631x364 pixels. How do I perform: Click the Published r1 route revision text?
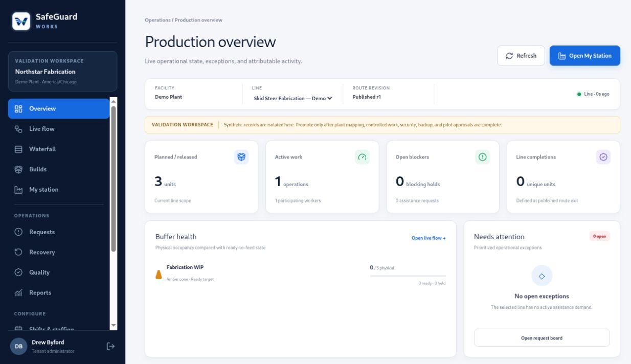pyautogui.click(x=367, y=97)
